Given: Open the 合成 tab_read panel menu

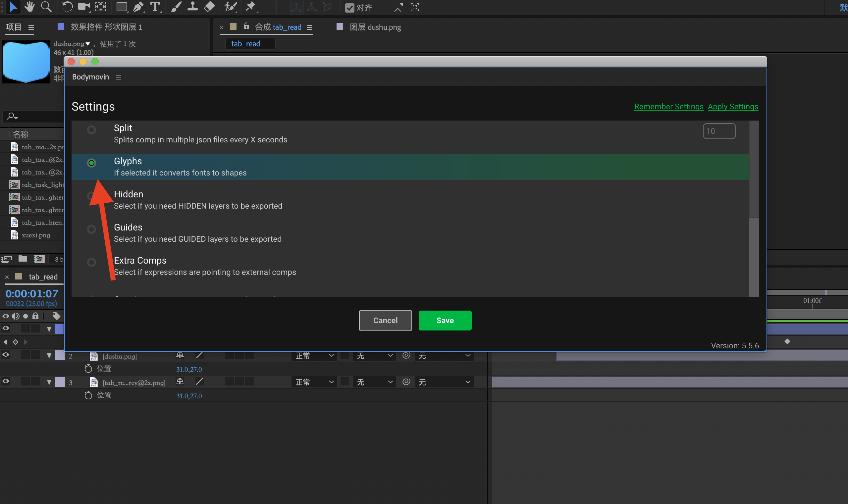Looking at the screenshot, I should coord(309,27).
